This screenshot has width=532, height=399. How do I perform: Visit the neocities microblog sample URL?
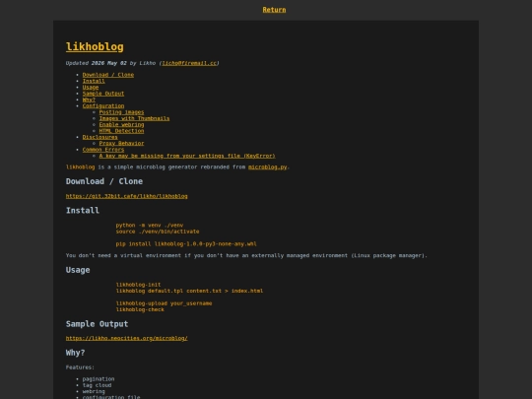(x=126, y=338)
